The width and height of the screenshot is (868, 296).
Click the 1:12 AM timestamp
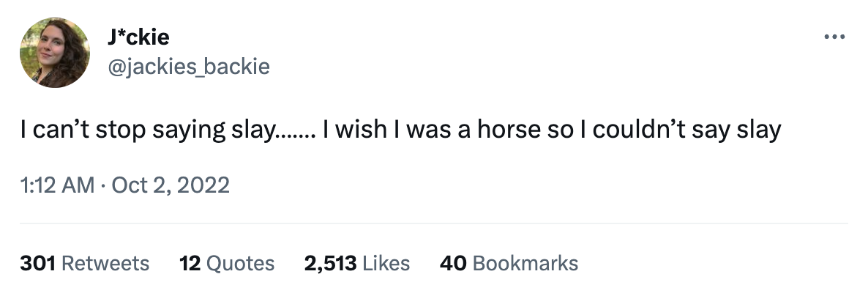(x=56, y=185)
